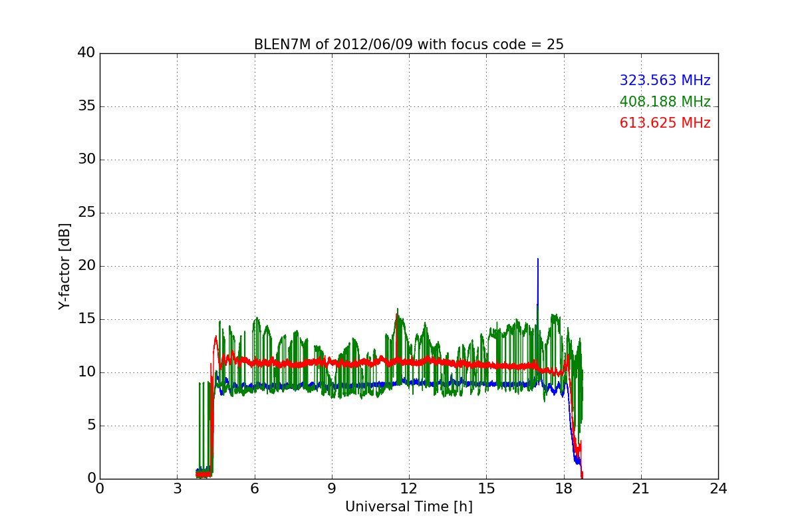The width and height of the screenshot is (798, 532).
Task: Click x-axis tick label 15
Action: pyautogui.click(x=486, y=489)
